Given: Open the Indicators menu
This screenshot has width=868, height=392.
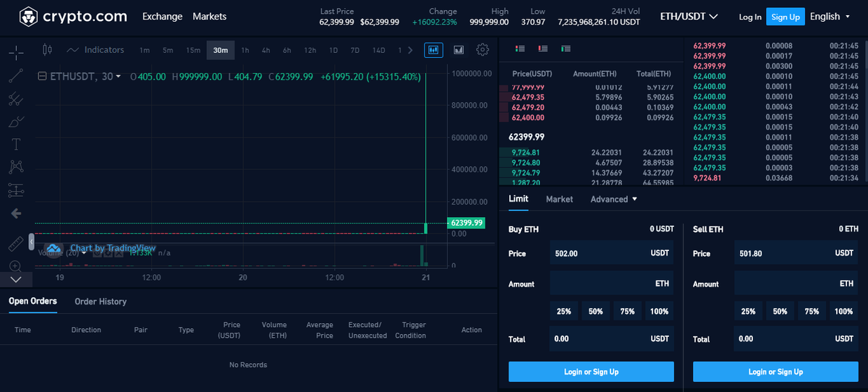Looking at the screenshot, I should point(95,50).
